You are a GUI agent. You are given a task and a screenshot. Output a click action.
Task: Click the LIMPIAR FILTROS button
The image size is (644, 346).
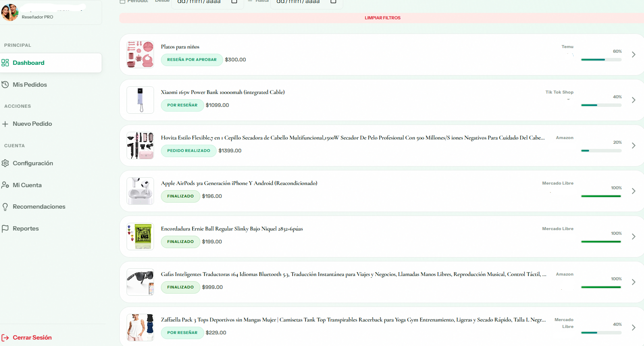tap(382, 18)
